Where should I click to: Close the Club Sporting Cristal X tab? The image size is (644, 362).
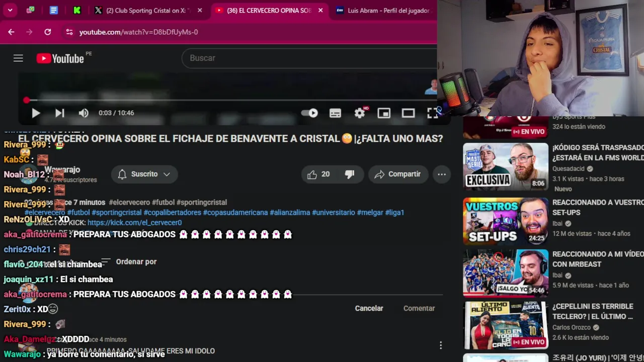[x=200, y=10]
